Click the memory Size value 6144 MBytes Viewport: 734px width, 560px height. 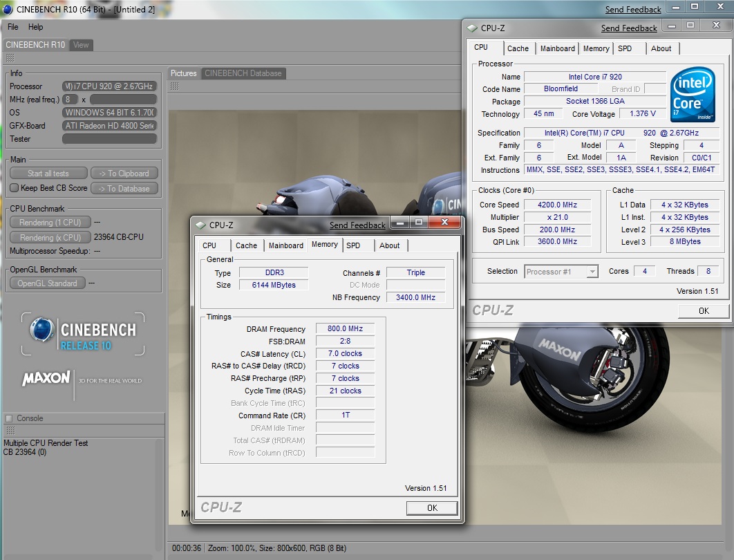[274, 285]
